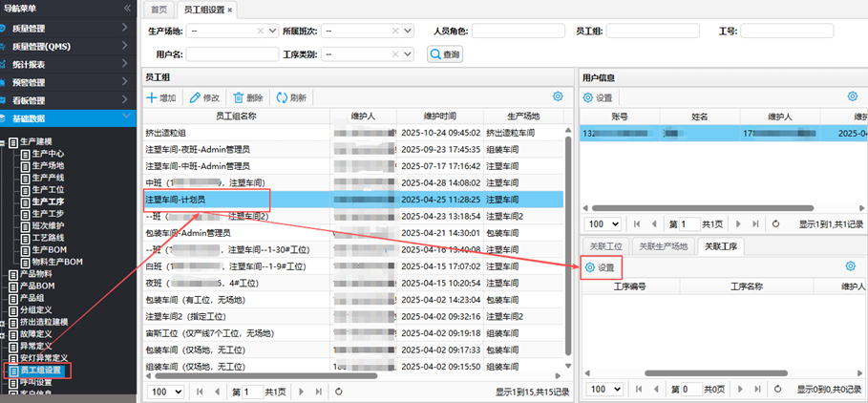Switch to the 关联工位 tab
868x403 pixels.
606,246
